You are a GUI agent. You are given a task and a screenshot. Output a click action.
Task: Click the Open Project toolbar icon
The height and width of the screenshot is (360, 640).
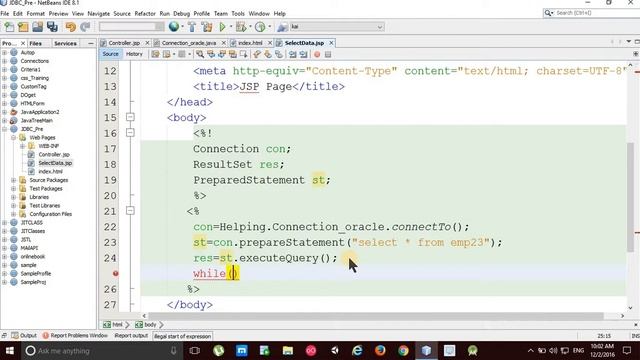coord(38,27)
